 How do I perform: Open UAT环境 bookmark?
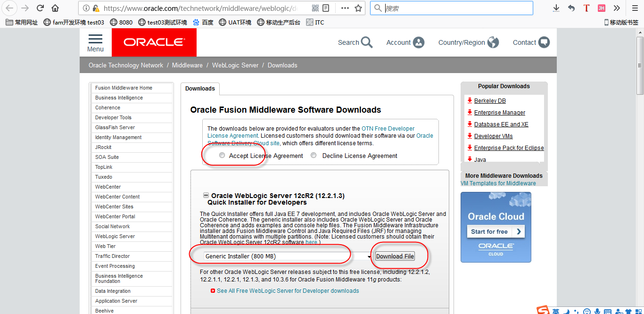click(x=235, y=22)
